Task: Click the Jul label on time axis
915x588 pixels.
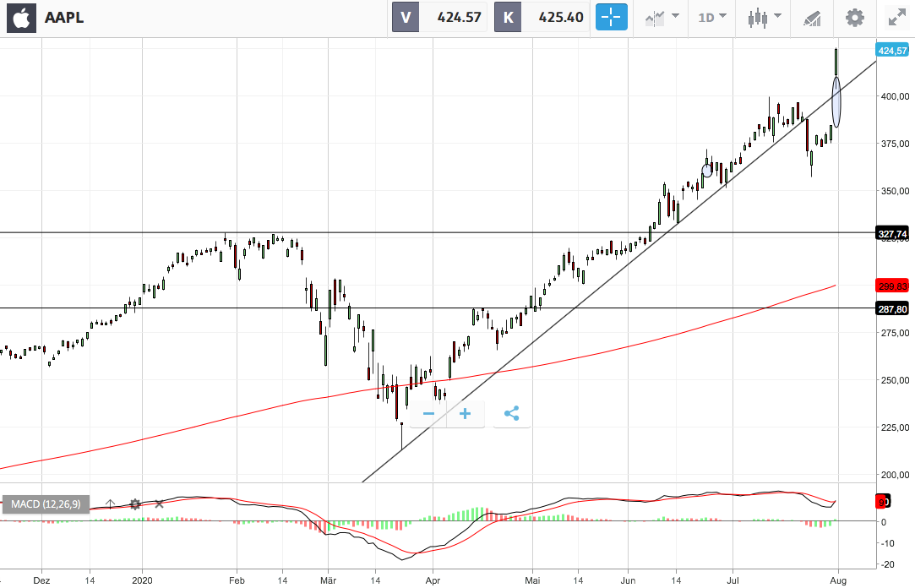Action: coord(733,580)
